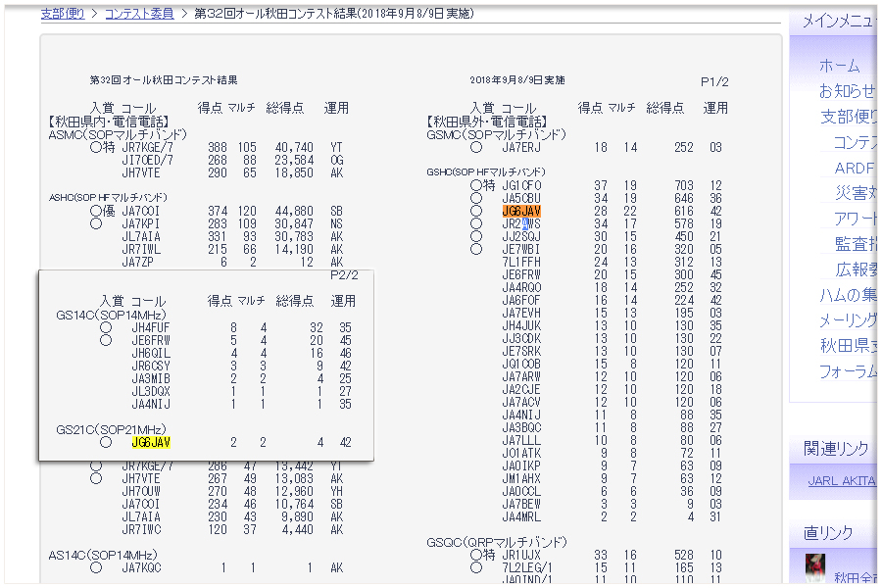882x588 pixels.
Task: Open the 災害対 sidebar submenu entry
Action: tap(855, 193)
